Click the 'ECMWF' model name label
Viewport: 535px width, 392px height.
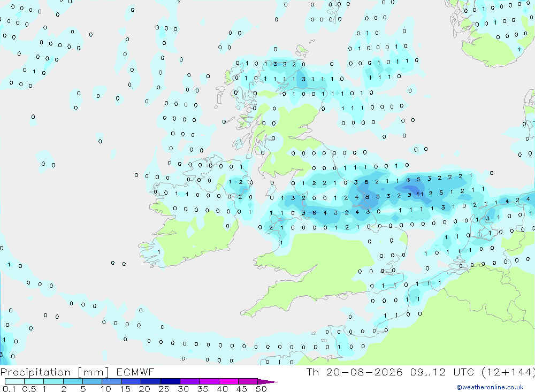(135, 372)
